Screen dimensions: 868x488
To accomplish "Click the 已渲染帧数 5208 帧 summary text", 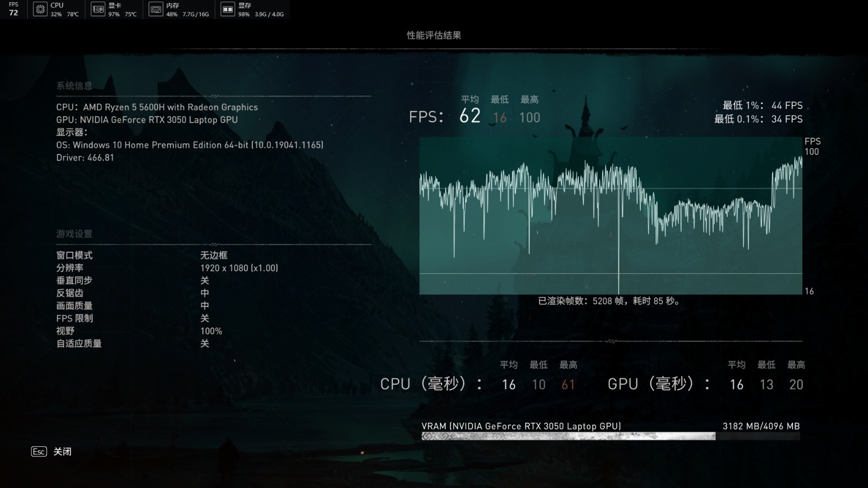I will pyautogui.click(x=609, y=301).
